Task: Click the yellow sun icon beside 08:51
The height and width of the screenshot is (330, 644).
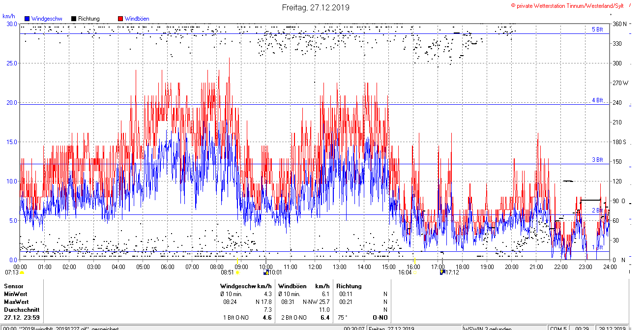Action: coord(237,272)
